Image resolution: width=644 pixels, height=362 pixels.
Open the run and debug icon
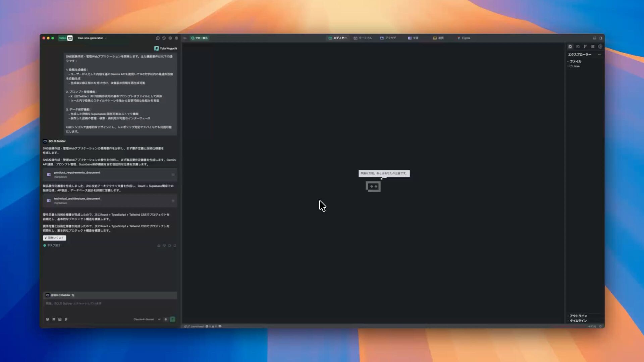click(x=600, y=47)
